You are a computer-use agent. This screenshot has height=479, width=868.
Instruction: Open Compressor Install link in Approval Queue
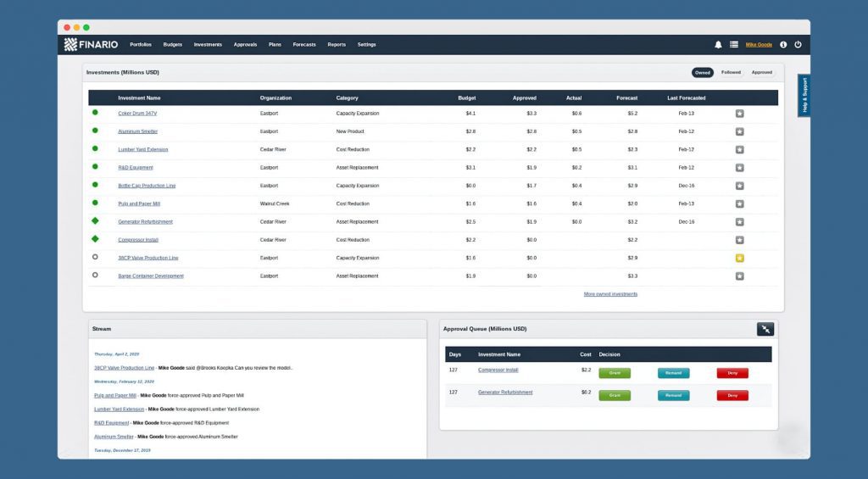[x=498, y=370]
